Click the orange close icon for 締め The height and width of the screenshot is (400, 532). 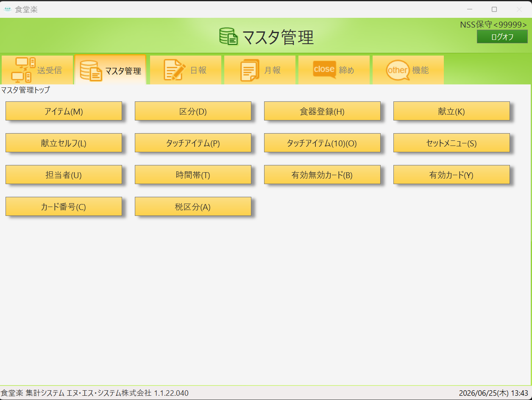pyautogui.click(x=324, y=69)
